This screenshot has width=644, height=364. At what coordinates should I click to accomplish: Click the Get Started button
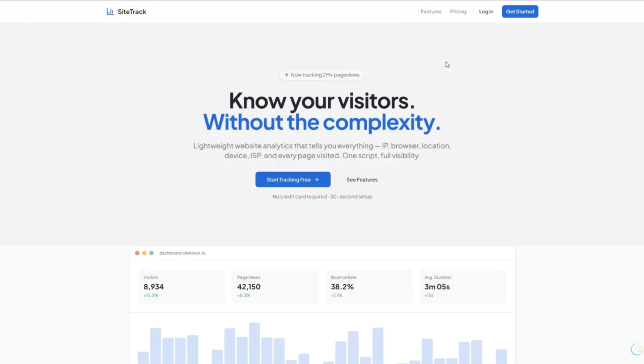pyautogui.click(x=520, y=12)
